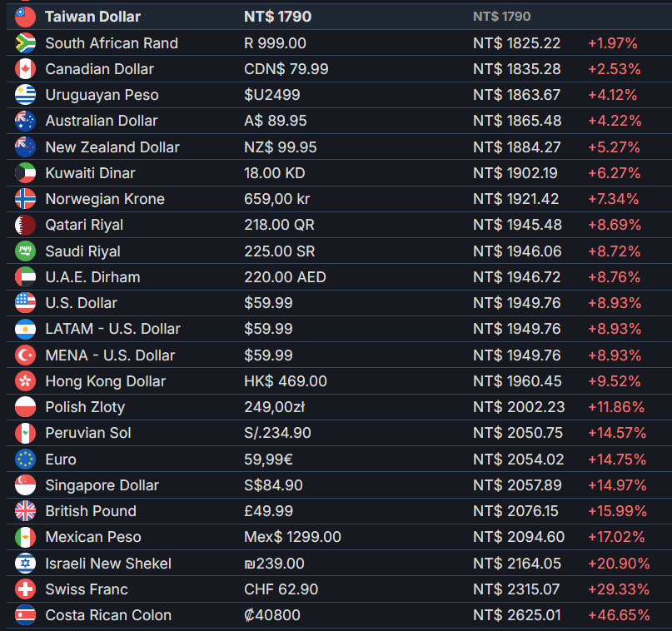The height and width of the screenshot is (631, 672).
Task: Select the Mexican Peso currency name
Action: (x=93, y=537)
